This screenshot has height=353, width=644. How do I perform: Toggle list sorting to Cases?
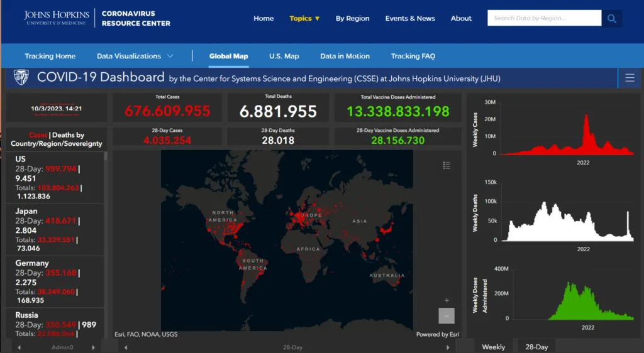[x=38, y=135]
